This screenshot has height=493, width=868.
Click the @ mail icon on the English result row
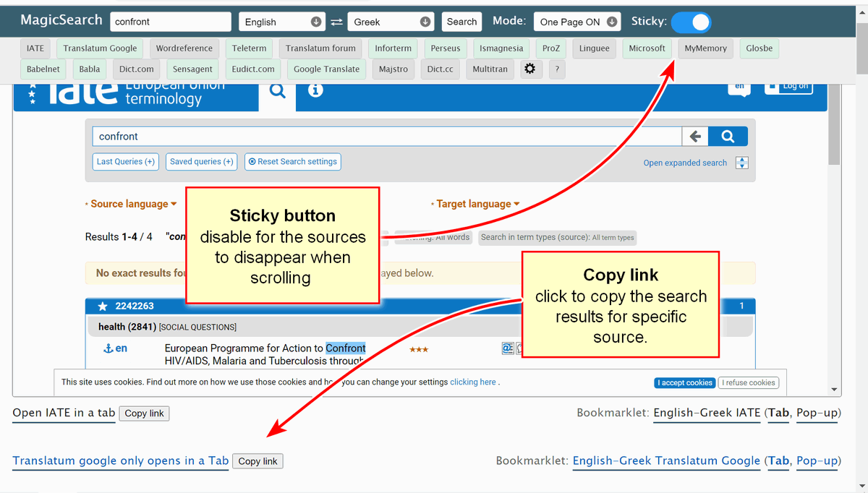pyautogui.click(x=507, y=348)
